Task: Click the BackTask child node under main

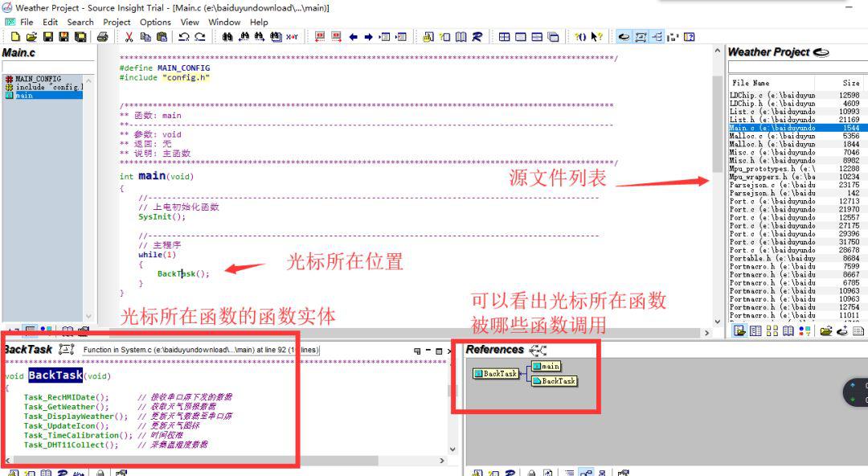Action: pos(554,381)
